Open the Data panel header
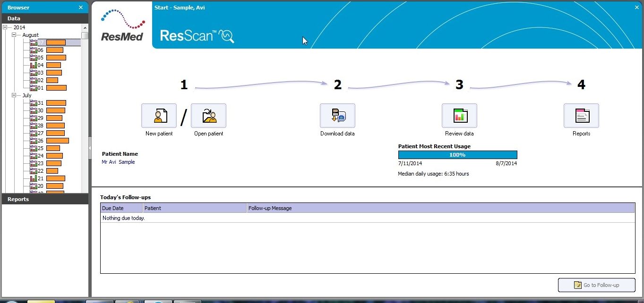Screen dimensions: 644x303 [x=44, y=18]
